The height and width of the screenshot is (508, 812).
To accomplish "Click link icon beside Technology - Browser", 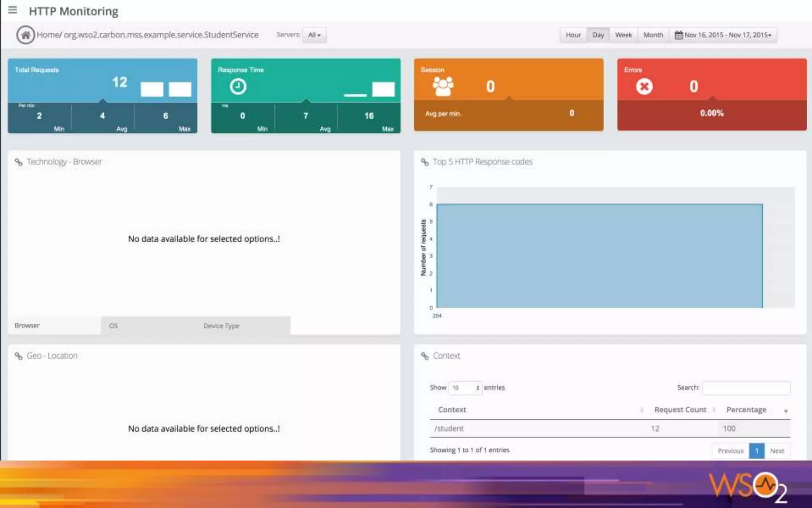I will pos(19,162).
